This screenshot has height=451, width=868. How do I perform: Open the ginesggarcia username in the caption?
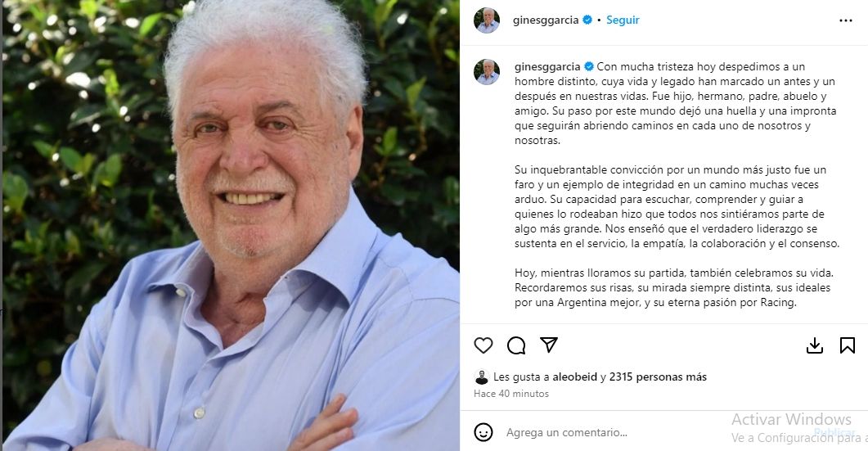coord(547,66)
